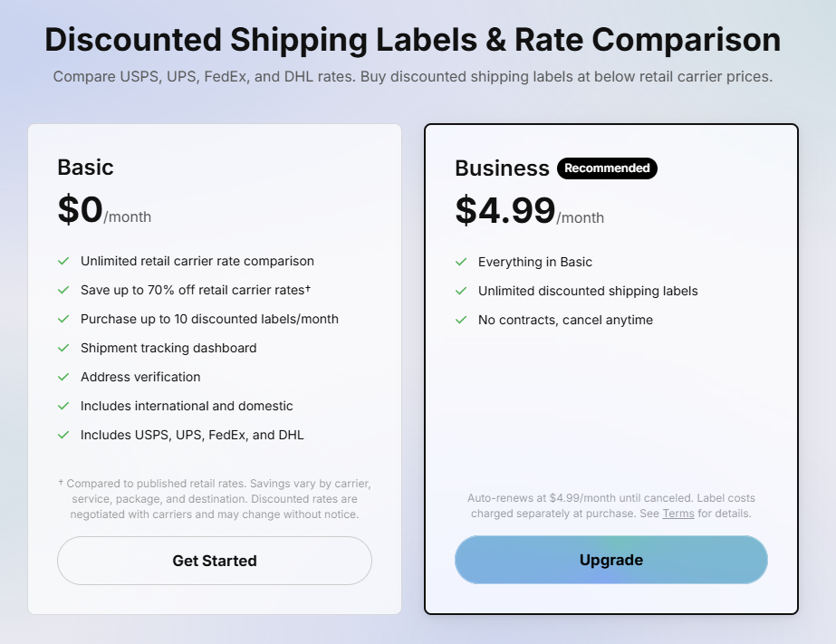The height and width of the screenshot is (644, 836).
Task: Click the checkmark beside unlimited discounted shipping labels
Action: pyautogui.click(x=461, y=291)
